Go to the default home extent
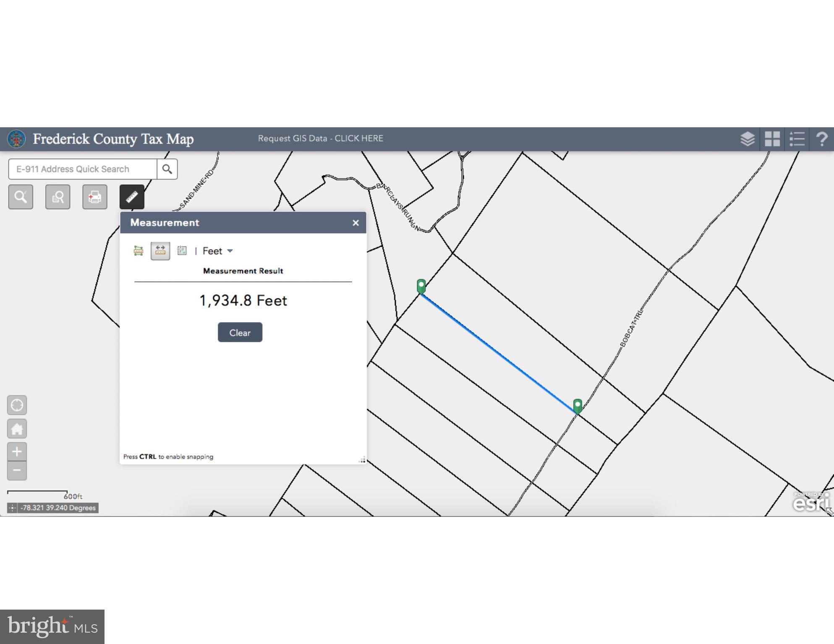 (x=17, y=429)
